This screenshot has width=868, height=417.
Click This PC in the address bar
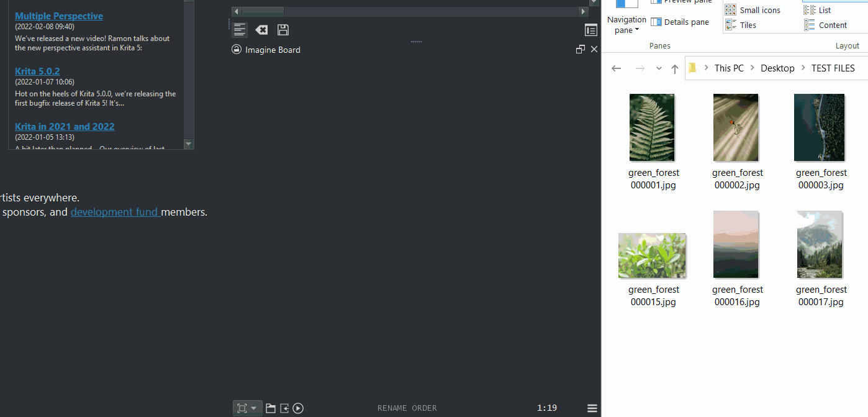729,68
